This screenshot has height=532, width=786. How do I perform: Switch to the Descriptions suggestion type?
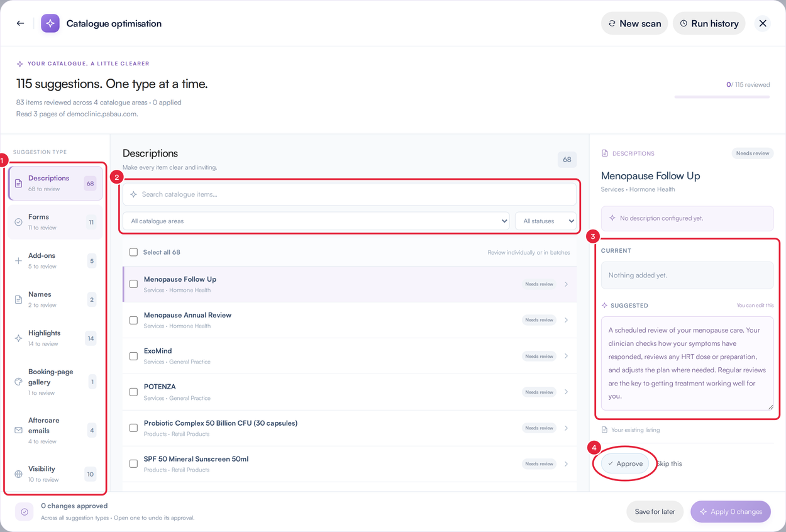point(55,184)
